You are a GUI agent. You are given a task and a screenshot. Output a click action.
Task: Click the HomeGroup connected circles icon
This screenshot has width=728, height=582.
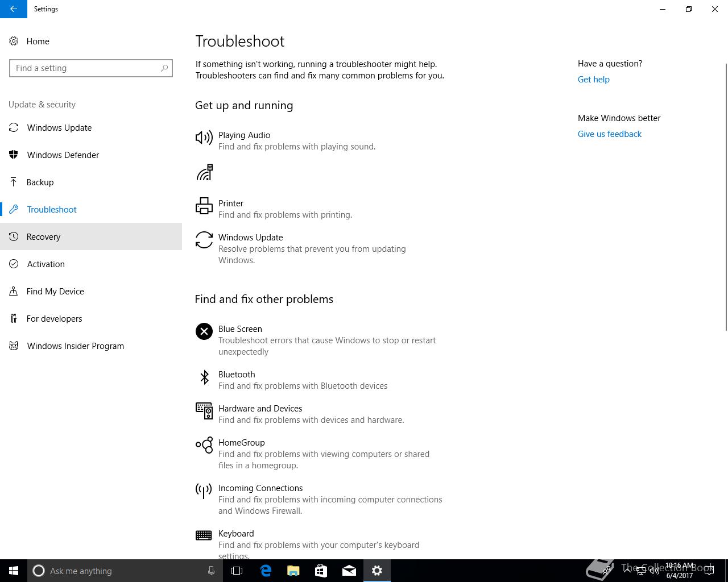pyautogui.click(x=204, y=445)
